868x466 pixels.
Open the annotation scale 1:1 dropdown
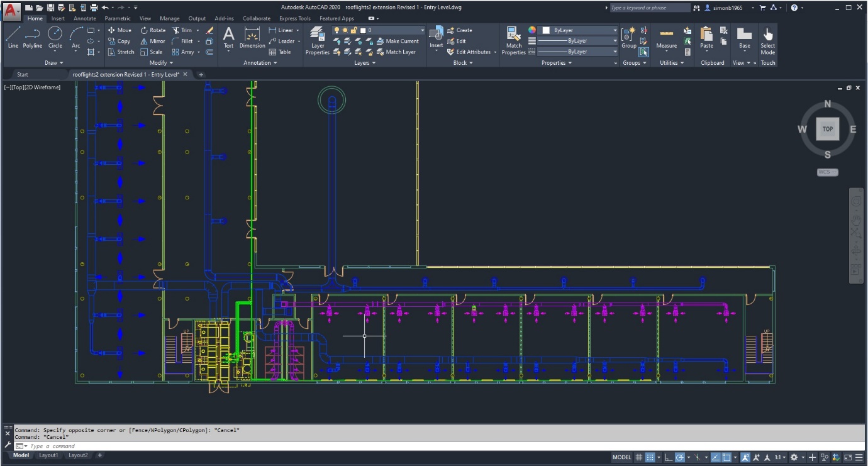pyautogui.click(x=780, y=457)
